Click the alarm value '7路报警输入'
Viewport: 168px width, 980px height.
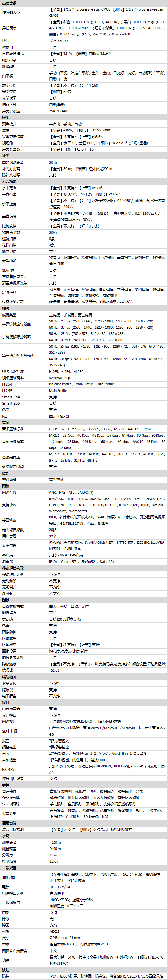coord(59,741)
